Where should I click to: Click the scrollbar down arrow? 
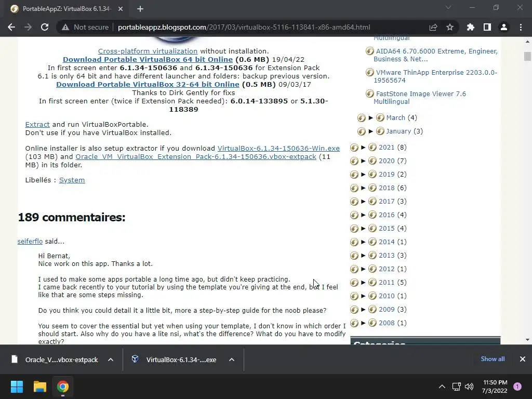[x=527, y=340]
